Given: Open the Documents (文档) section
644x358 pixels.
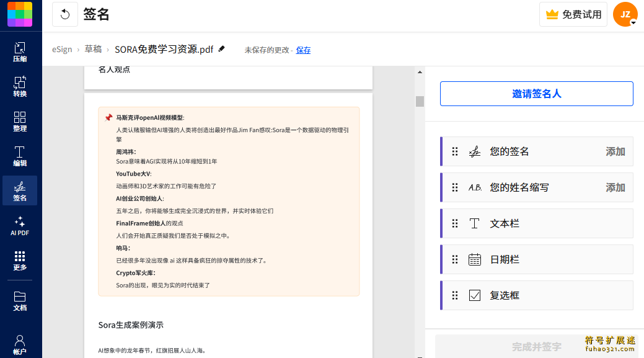Looking at the screenshot, I should pos(20,301).
